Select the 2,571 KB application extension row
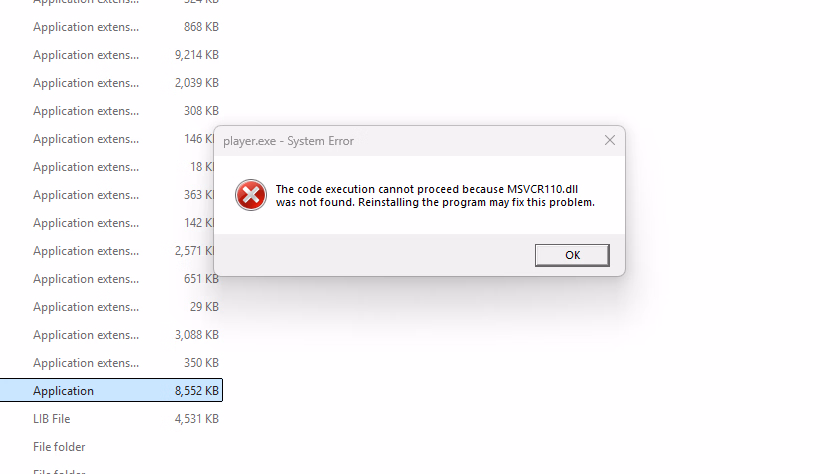Viewport: 820px width, 474px height. point(107,251)
